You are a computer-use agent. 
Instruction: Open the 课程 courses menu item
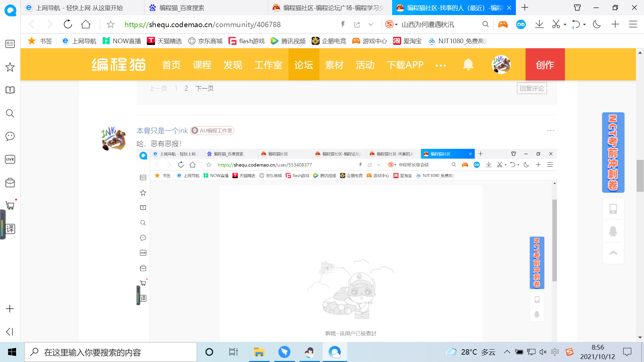pos(202,65)
